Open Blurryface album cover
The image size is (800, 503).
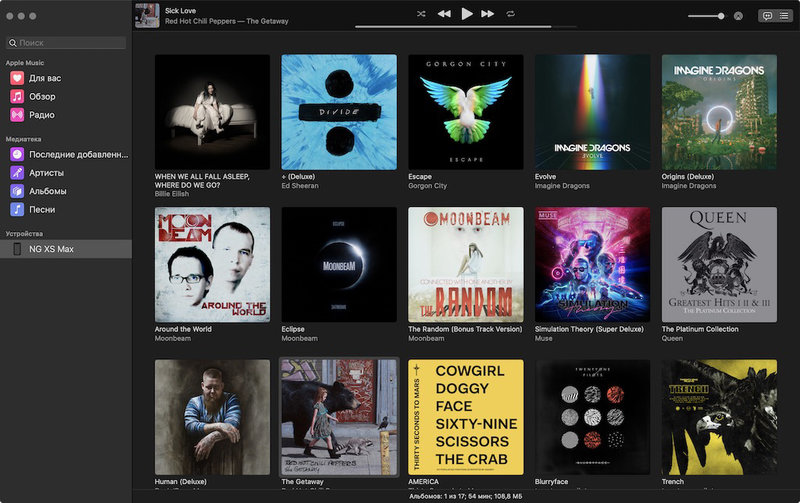point(592,417)
